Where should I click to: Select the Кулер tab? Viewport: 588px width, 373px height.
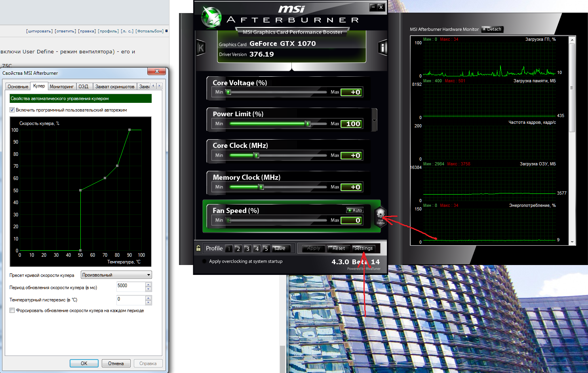(39, 86)
